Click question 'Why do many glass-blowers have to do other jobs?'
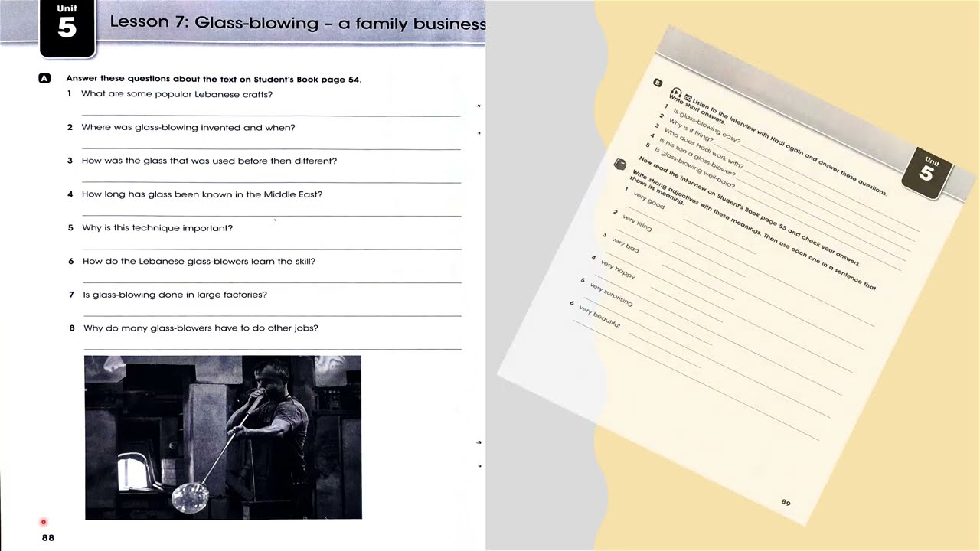Viewport: 980px width, 551px height. click(x=201, y=328)
